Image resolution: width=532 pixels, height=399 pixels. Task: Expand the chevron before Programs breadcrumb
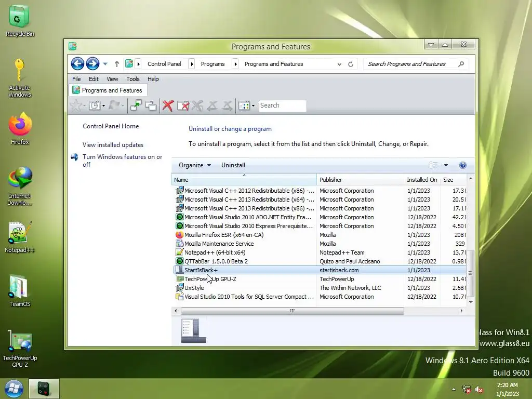click(192, 64)
